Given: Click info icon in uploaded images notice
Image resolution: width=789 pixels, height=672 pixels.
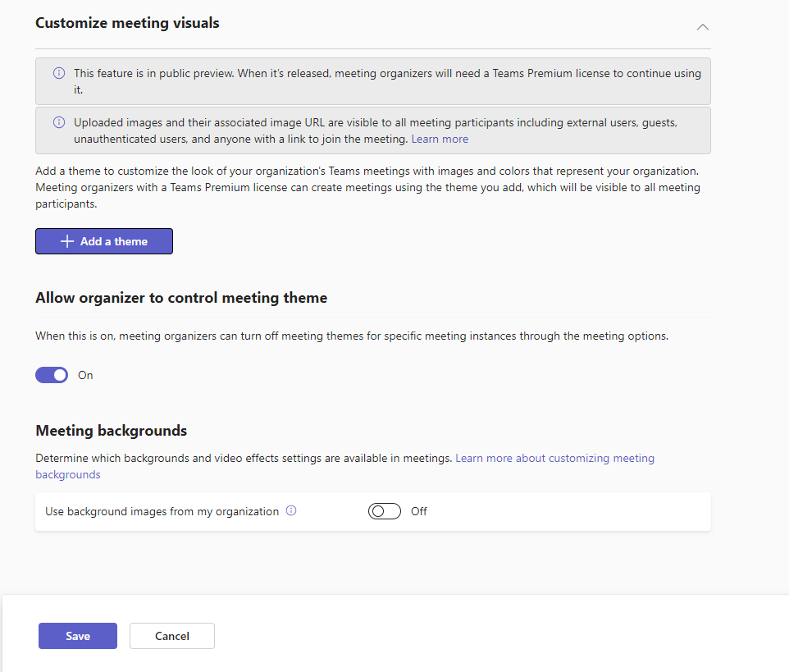Looking at the screenshot, I should pyautogui.click(x=59, y=122).
